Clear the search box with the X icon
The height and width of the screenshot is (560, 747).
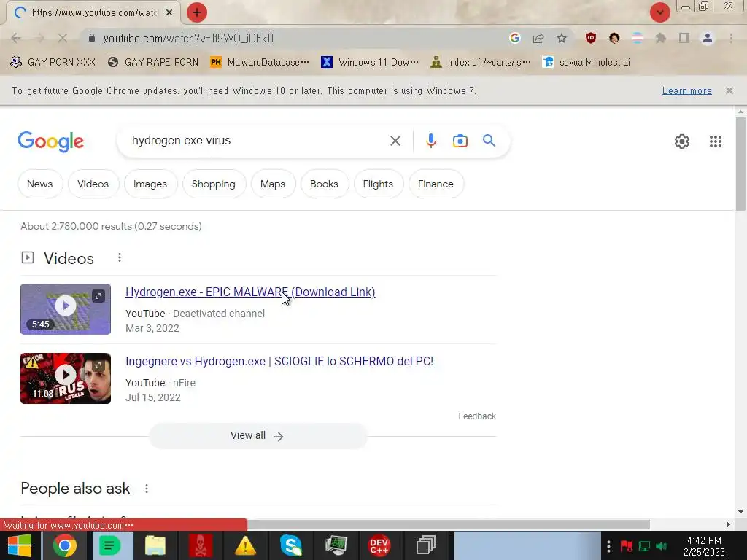click(395, 141)
